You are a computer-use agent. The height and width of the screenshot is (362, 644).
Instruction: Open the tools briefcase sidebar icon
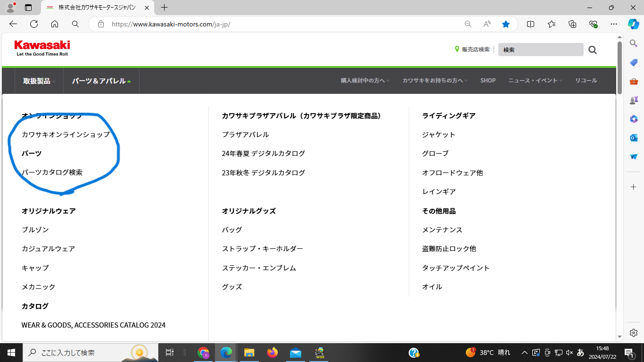coord(634,82)
